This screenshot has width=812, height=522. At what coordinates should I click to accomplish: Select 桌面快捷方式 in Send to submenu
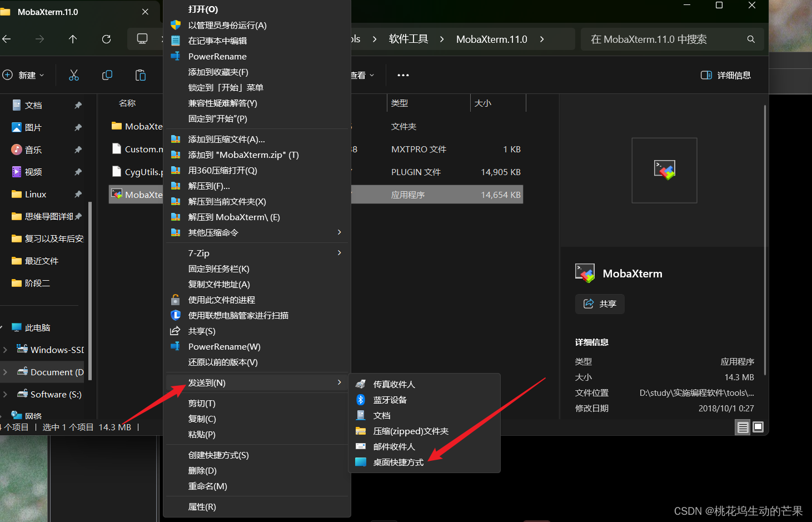coord(424,462)
